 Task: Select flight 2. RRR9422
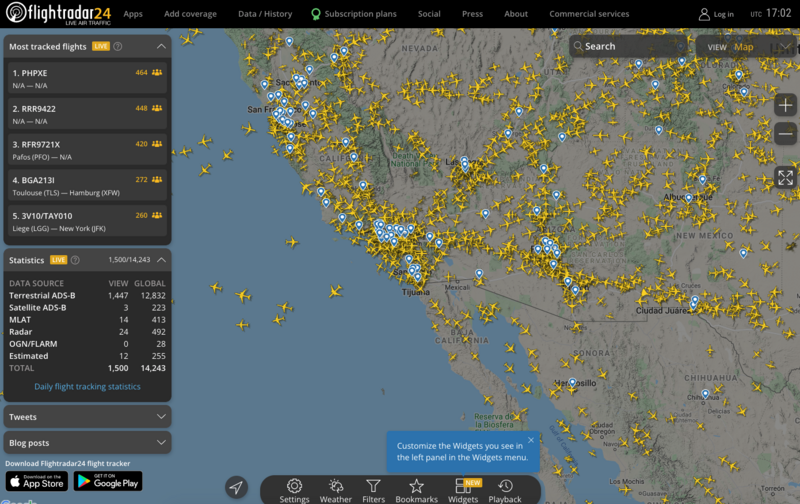[x=87, y=114]
